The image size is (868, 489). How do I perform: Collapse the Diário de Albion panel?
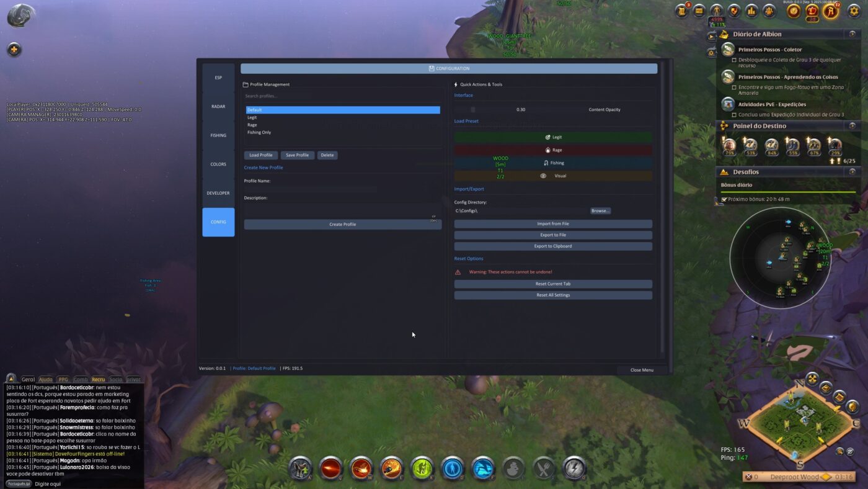pos(852,34)
